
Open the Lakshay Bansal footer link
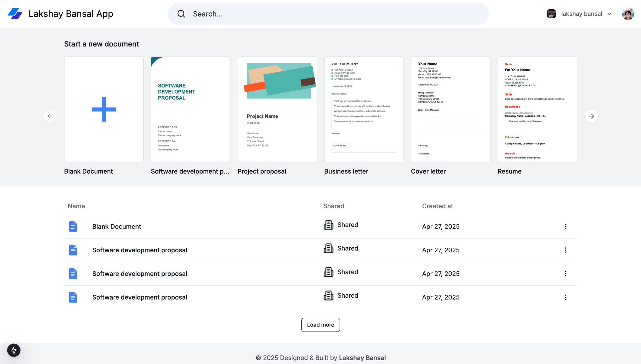click(x=362, y=358)
